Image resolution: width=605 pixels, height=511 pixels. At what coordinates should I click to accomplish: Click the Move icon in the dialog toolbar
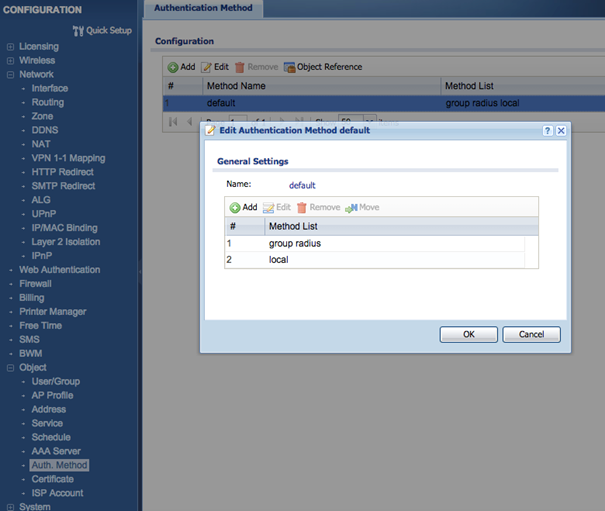coord(351,207)
